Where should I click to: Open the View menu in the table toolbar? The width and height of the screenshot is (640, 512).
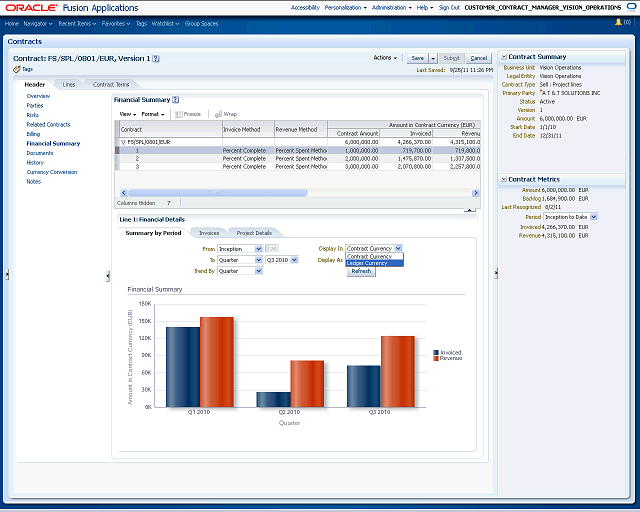click(x=128, y=114)
